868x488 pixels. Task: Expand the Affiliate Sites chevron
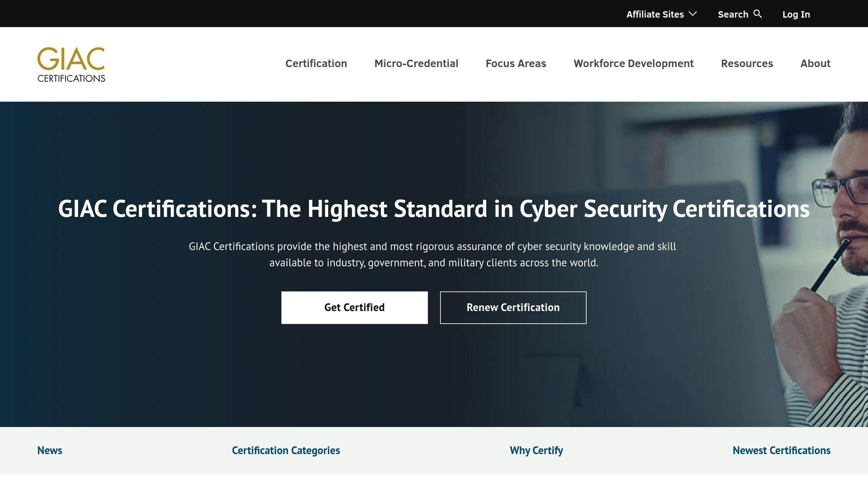coord(693,14)
